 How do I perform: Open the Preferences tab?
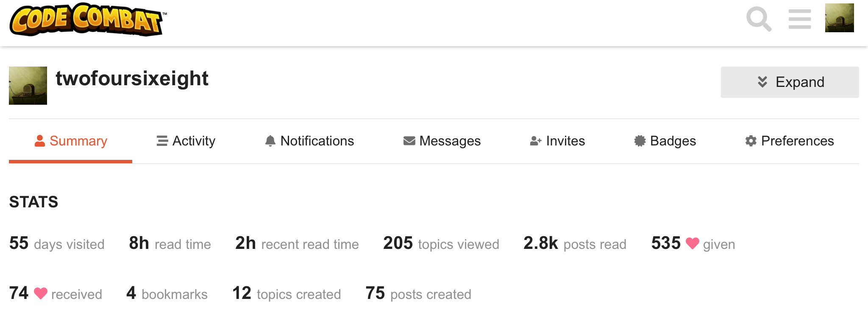pyautogui.click(x=790, y=141)
